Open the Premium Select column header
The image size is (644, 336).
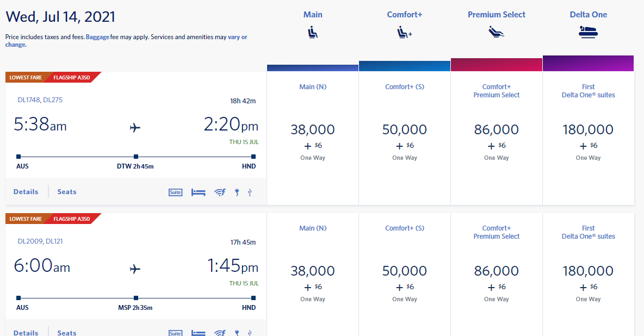pos(496,14)
